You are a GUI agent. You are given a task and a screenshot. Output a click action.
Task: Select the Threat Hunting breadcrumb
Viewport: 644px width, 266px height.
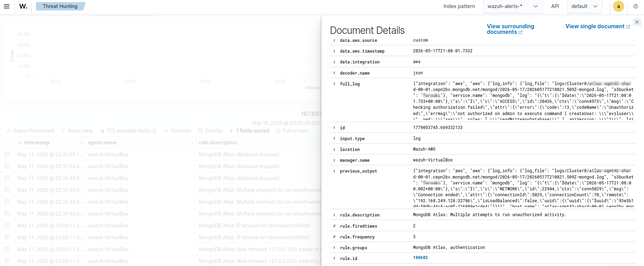pyautogui.click(x=60, y=6)
